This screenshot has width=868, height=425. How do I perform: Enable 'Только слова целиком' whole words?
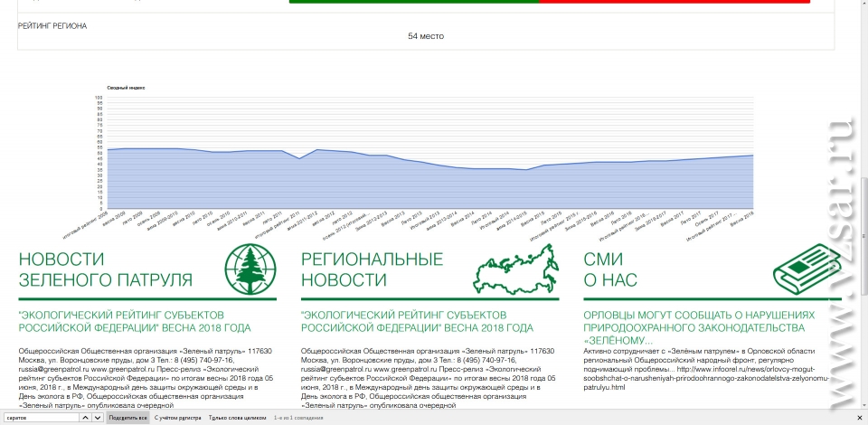tap(237, 419)
